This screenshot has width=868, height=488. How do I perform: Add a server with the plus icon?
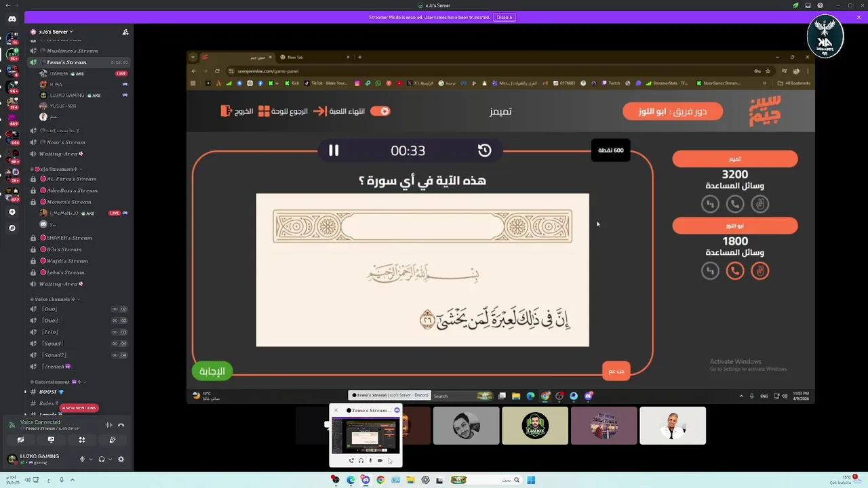click(x=12, y=212)
